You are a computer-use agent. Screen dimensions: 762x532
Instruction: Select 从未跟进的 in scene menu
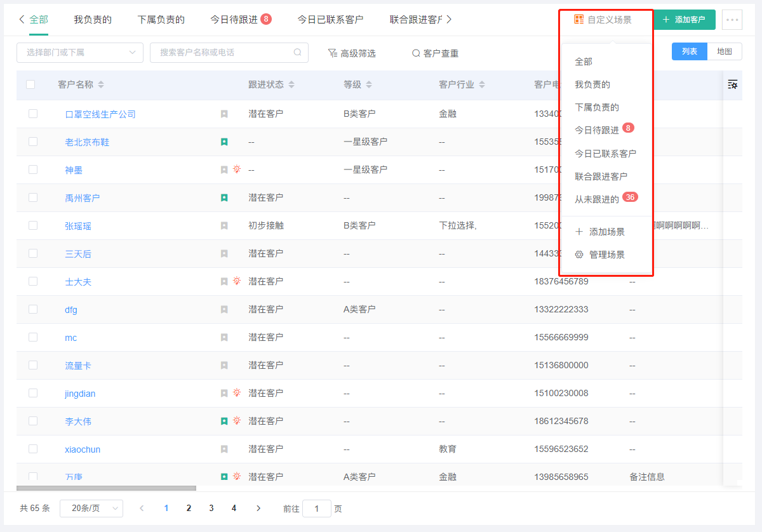pyautogui.click(x=597, y=199)
